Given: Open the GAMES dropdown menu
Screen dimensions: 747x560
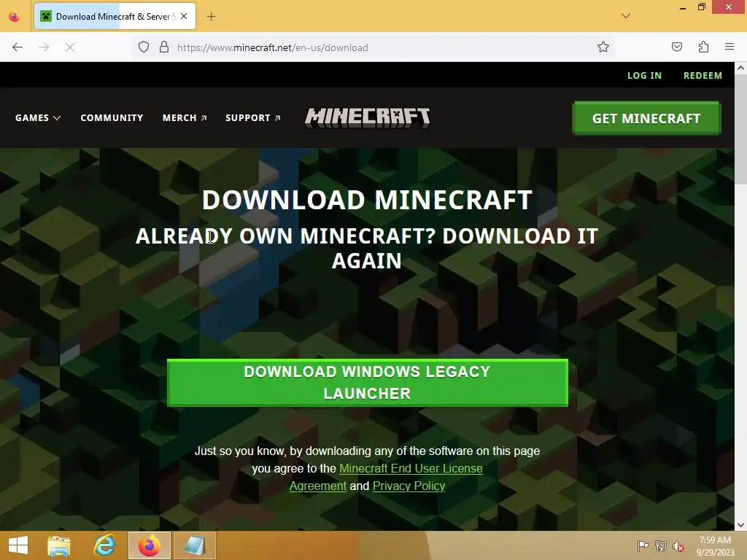Looking at the screenshot, I should [x=38, y=117].
